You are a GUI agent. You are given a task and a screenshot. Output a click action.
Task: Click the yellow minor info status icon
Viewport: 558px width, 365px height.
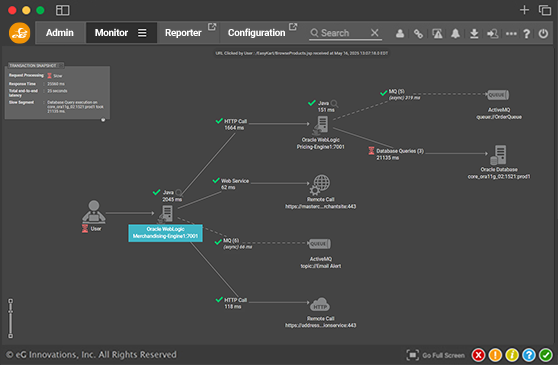[512, 355]
